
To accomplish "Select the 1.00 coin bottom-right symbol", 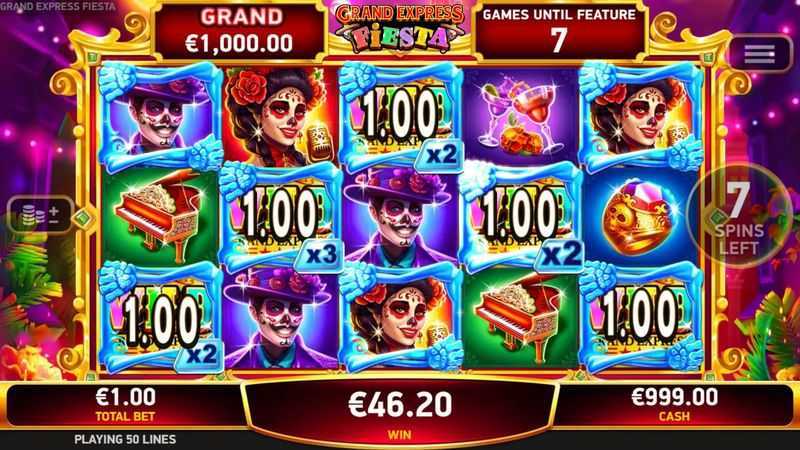I will pyautogui.click(x=641, y=318).
